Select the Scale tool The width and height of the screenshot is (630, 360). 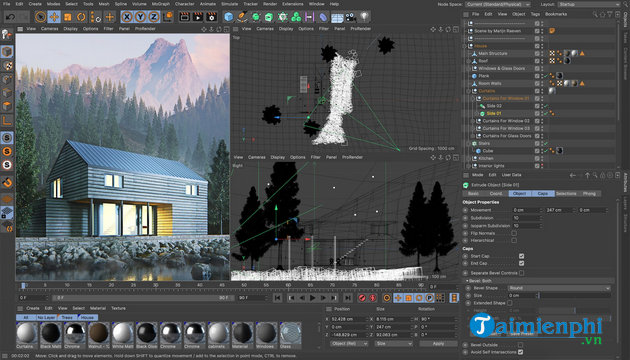68,17
